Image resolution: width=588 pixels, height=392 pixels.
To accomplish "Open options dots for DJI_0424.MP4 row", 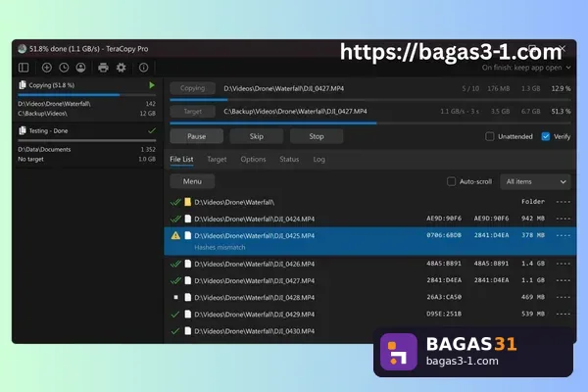I will [563, 219].
